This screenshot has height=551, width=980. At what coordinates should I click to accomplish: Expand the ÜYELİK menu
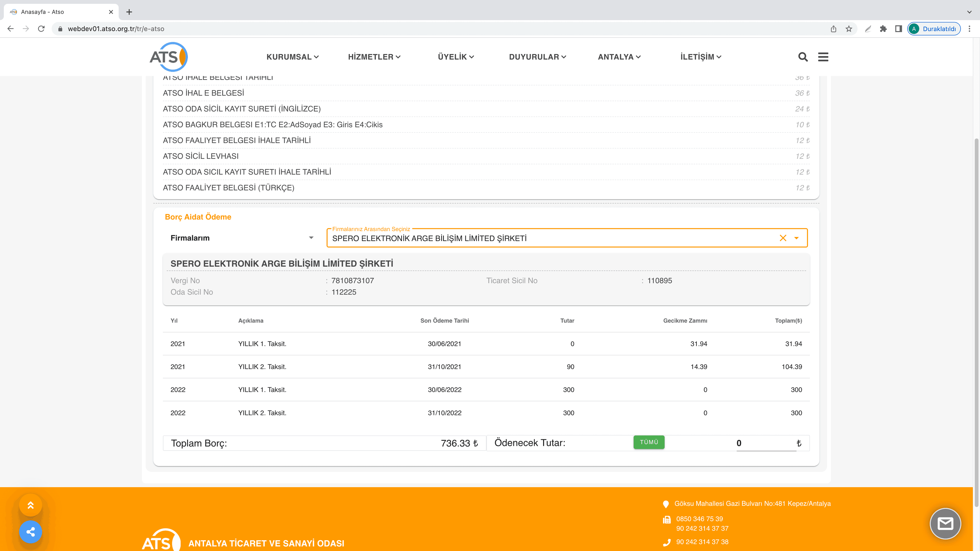(x=456, y=57)
